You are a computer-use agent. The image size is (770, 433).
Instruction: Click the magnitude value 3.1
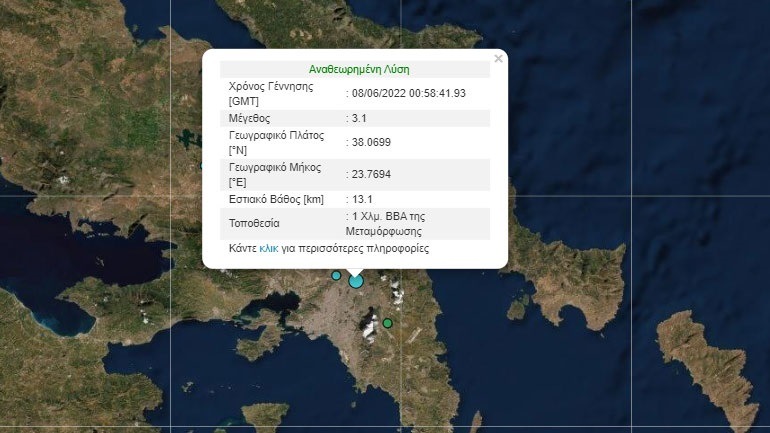point(359,118)
